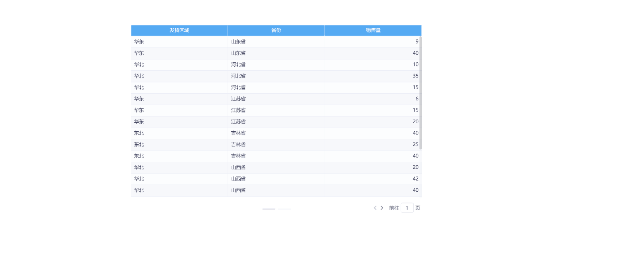Select the 20 cell in the 山西省 row

tap(373, 168)
